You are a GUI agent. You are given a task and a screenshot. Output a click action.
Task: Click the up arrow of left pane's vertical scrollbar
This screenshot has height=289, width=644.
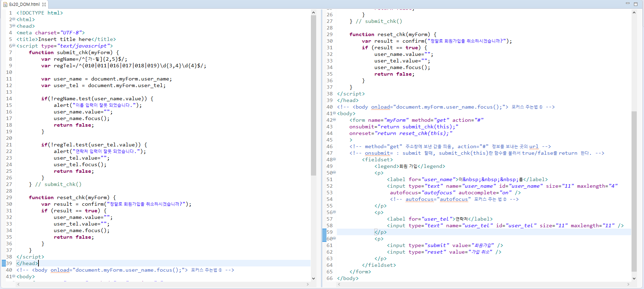(x=313, y=12)
